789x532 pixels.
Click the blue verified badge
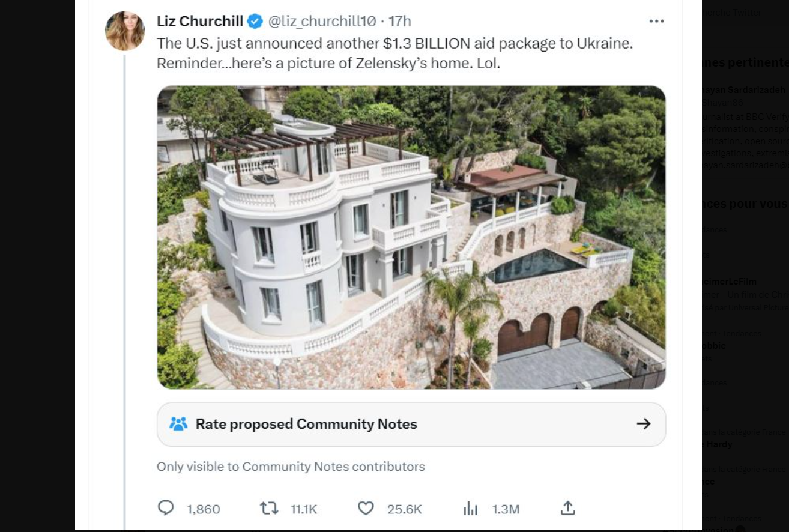coord(255,22)
